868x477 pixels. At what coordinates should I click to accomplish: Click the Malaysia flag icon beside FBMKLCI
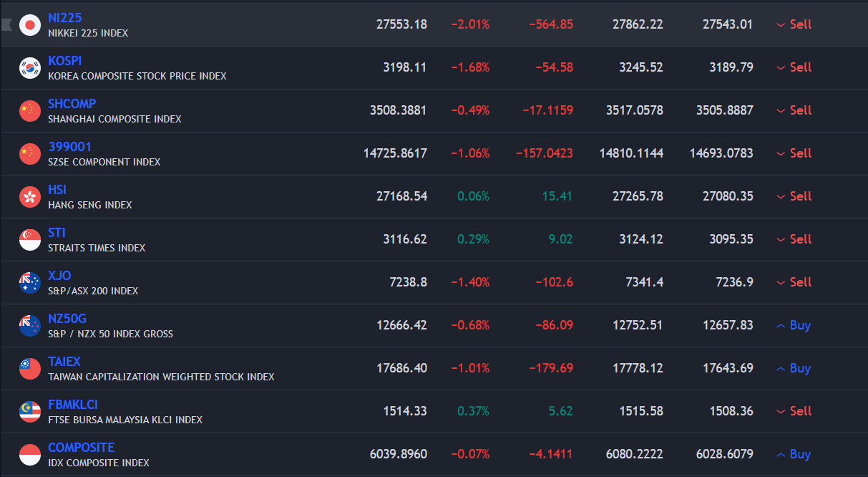coord(30,411)
